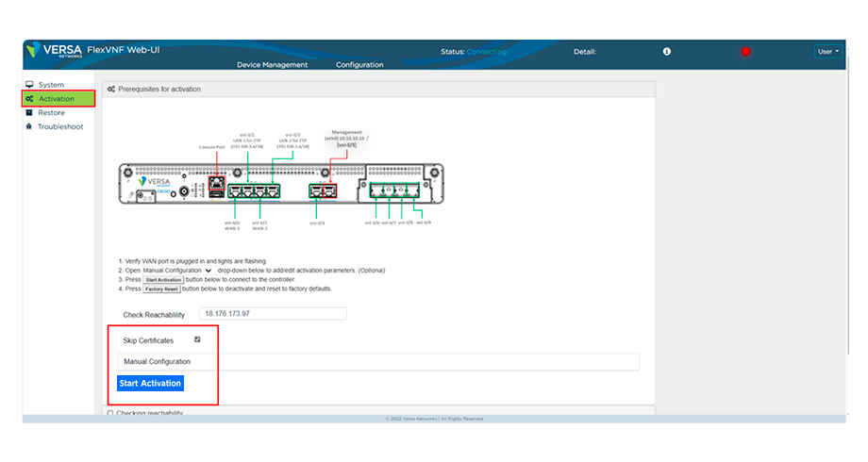This screenshot has width=868, height=462.
Task: Switch to the Configuration tab
Action: point(359,65)
